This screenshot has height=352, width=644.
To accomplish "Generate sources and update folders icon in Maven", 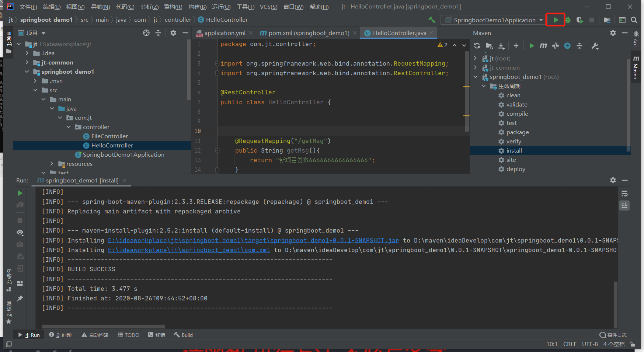I will 489,46.
